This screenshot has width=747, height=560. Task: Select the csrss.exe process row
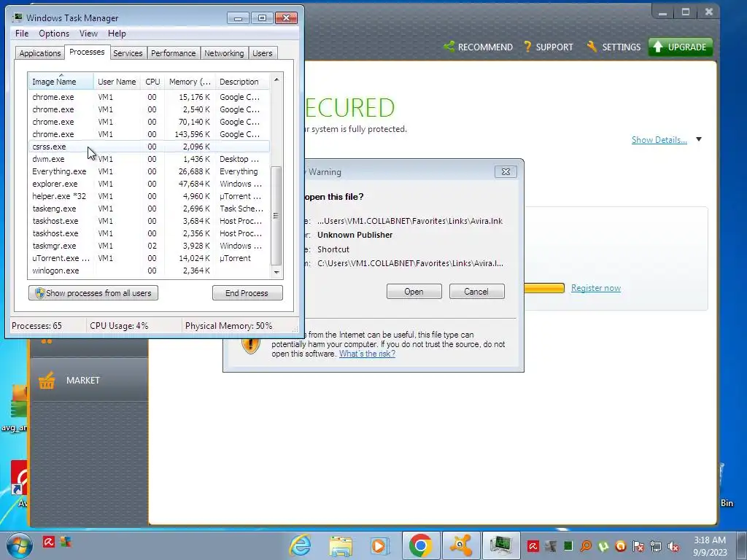[x=149, y=147]
